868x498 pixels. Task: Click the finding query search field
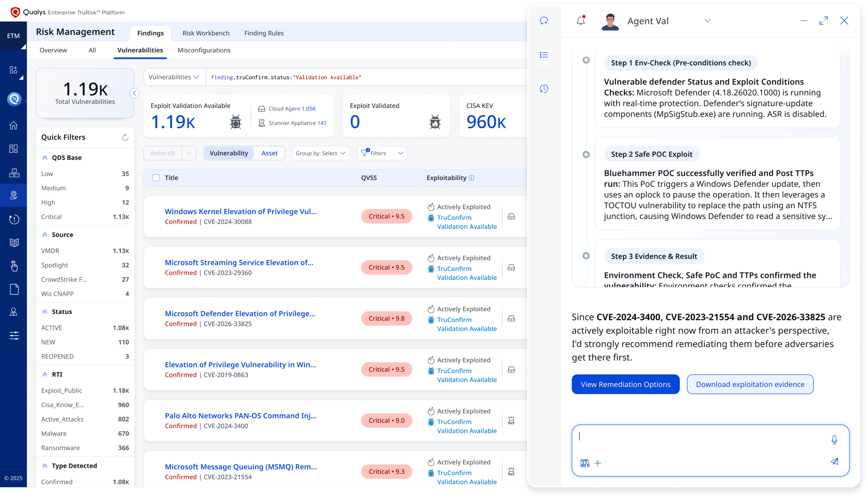point(366,77)
